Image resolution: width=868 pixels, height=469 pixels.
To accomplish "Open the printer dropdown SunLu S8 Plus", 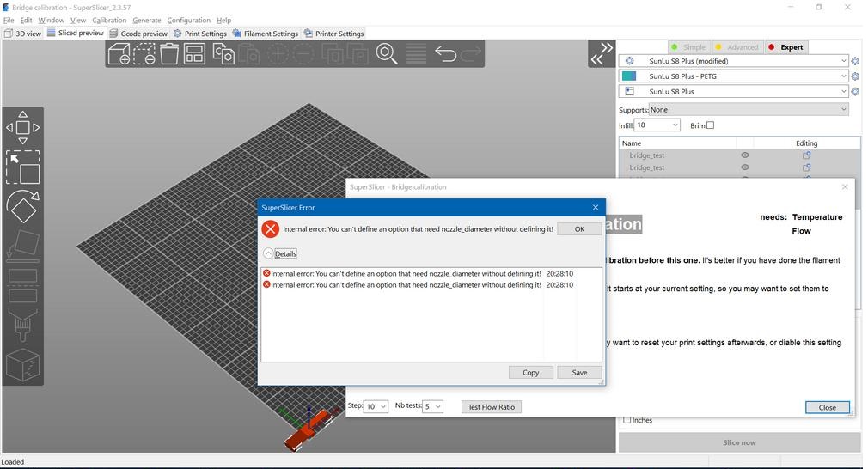I will [733, 92].
